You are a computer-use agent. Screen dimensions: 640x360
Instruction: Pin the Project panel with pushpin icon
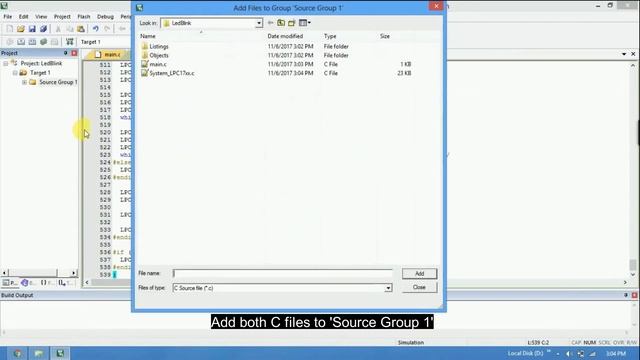(65, 53)
